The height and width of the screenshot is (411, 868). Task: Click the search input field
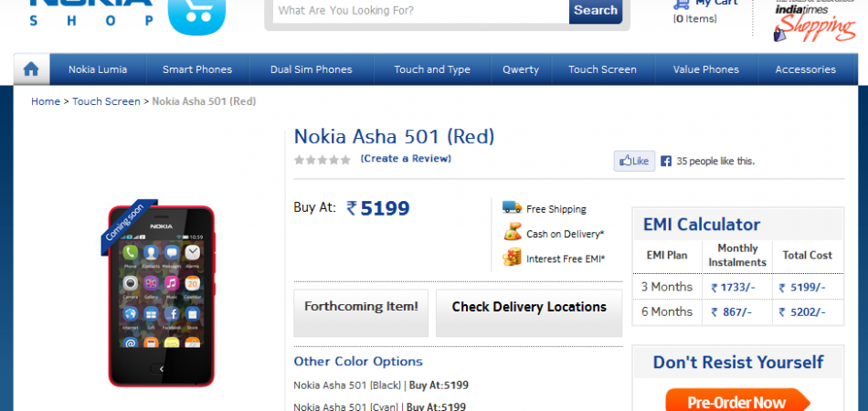point(418,11)
